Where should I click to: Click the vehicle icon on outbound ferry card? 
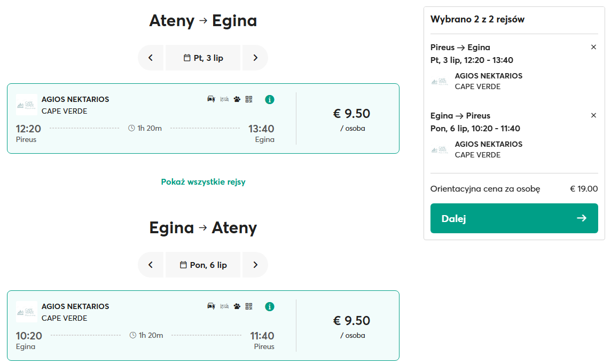211,99
